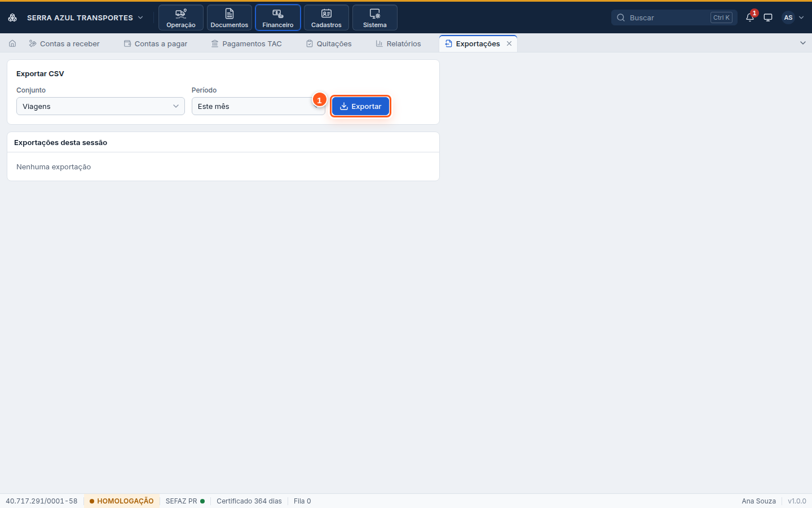
Task: Focus the Buscar search field
Action: point(674,17)
